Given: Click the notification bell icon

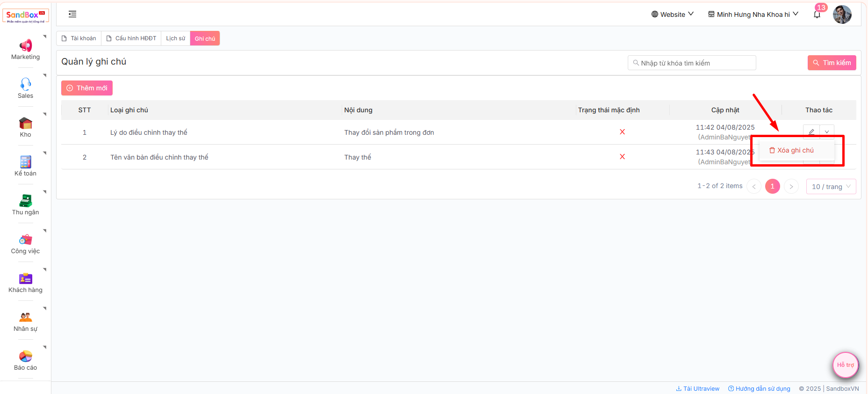Looking at the screenshot, I should click(817, 15).
